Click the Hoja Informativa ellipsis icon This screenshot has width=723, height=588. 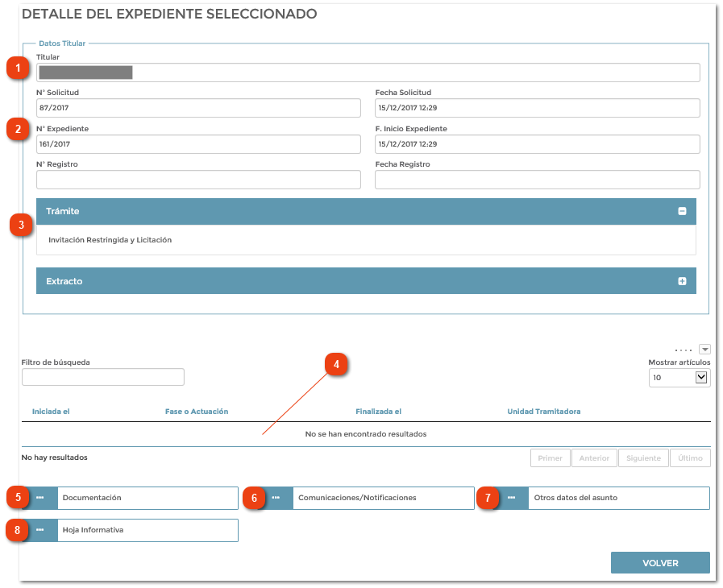(39, 530)
